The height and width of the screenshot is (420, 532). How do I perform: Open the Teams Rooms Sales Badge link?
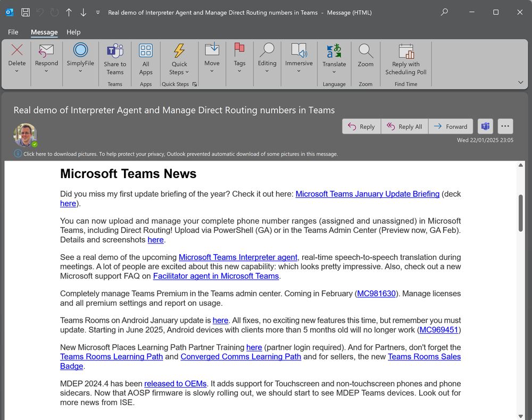pos(424,357)
